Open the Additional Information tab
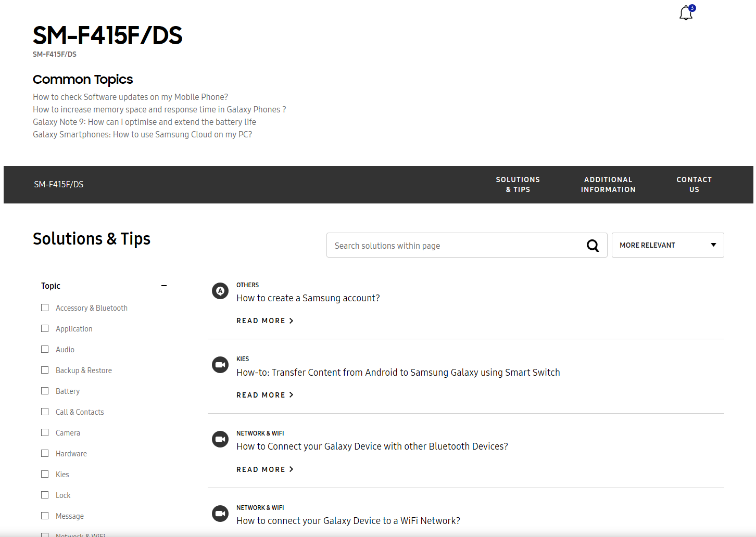The image size is (756, 537). (608, 184)
